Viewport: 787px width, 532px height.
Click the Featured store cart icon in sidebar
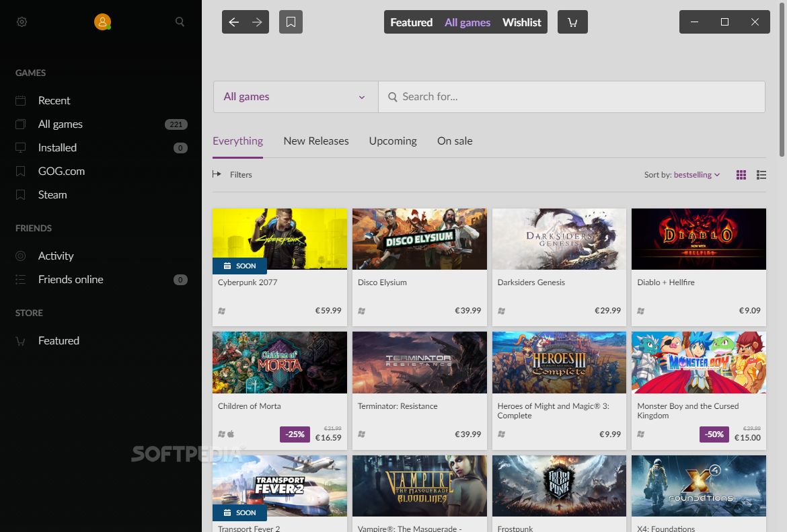point(21,341)
